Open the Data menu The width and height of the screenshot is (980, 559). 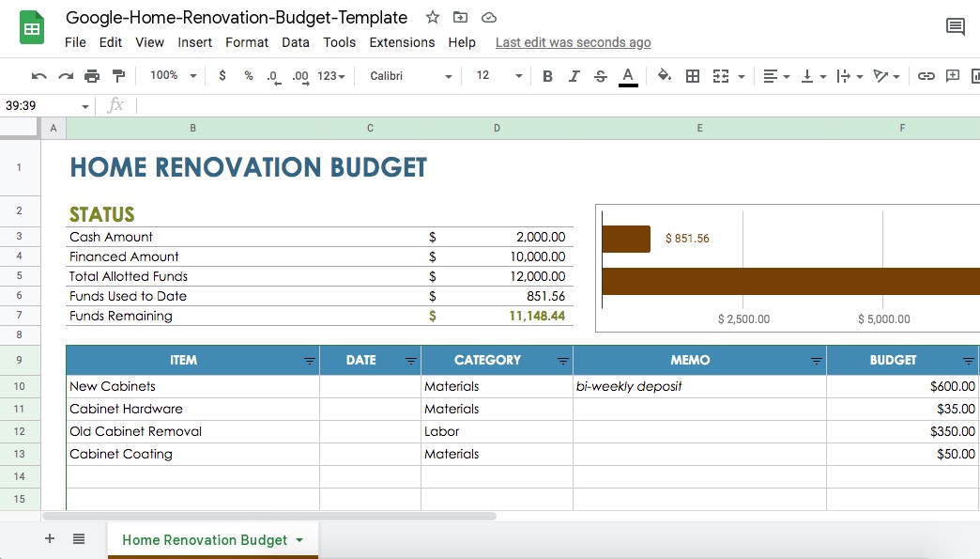[x=296, y=42]
